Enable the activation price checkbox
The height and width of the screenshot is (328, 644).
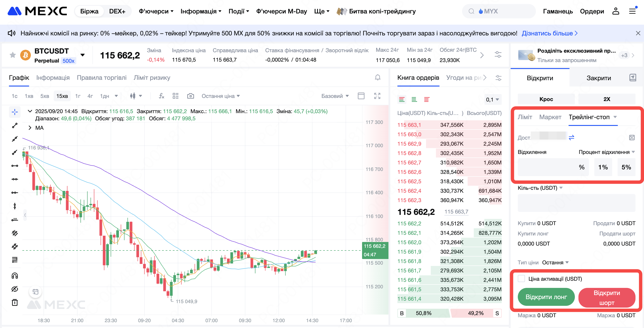coord(521,279)
